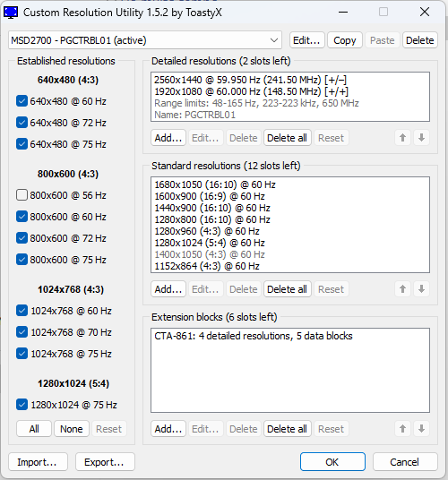The height and width of the screenshot is (480, 448).
Task: Uncheck 1024x768 @ 70 Hz option
Action: pos(22,332)
